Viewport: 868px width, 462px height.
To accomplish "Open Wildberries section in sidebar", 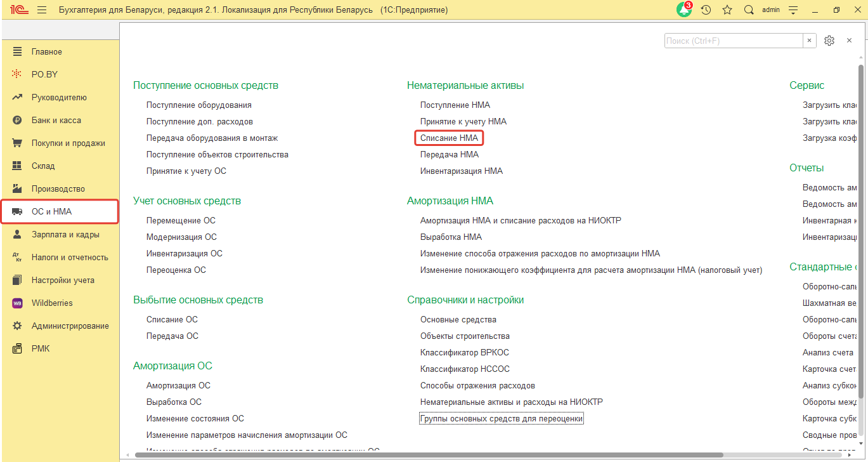I will [x=52, y=303].
